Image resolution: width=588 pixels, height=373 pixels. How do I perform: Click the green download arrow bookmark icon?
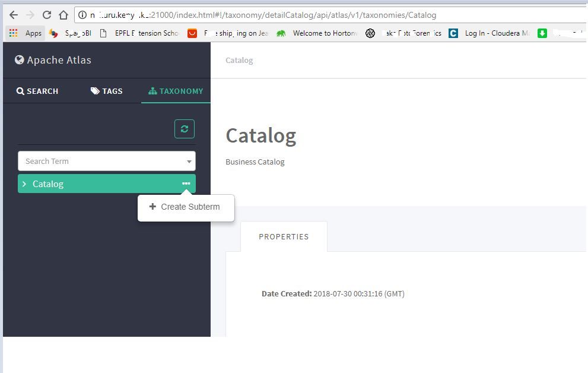[x=542, y=33]
